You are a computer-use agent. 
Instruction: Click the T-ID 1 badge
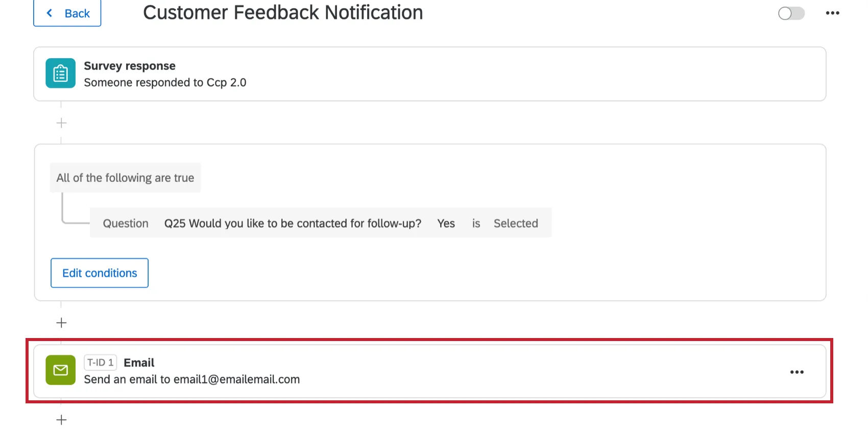[x=100, y=363]
